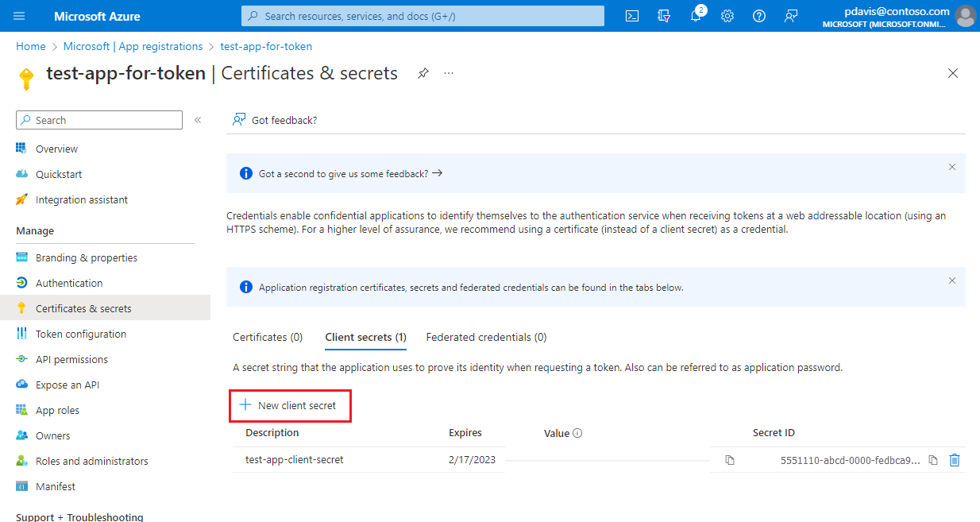Screen dimensions: 980x522
Task: Go to the Home breadcrumb
Action: pyautogui.click(x=31, y=46)
